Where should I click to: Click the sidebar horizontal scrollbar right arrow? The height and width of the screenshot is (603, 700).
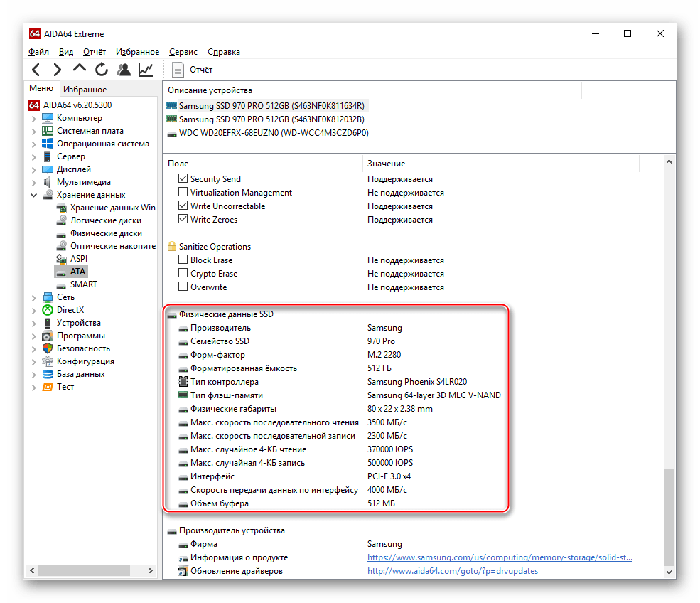pyautogui.click(x=151, y=570)
